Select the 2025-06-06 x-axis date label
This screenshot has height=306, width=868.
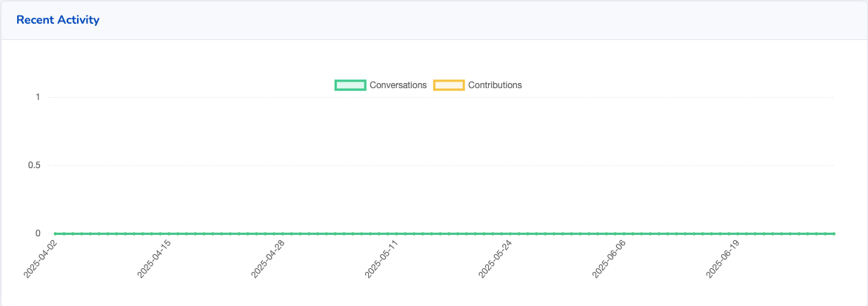tap(610, 259)
